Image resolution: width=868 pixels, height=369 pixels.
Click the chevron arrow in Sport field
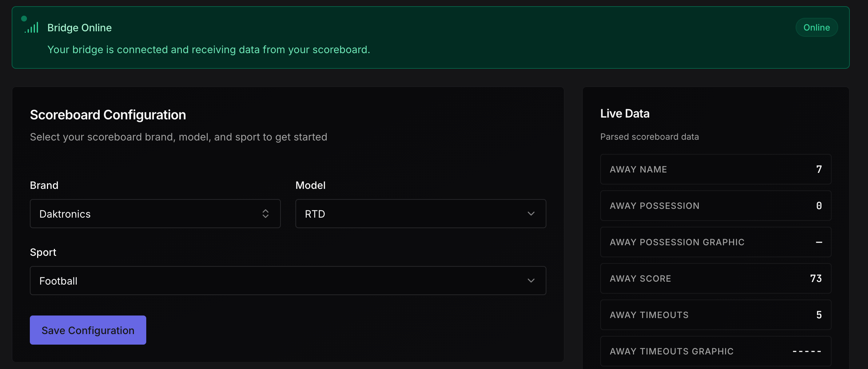click(x=531, y=281)
